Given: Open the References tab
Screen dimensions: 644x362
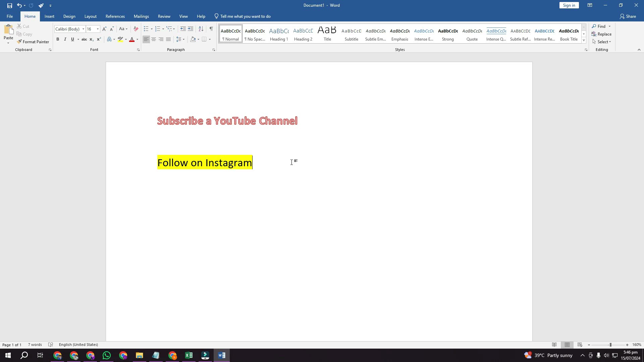Looking at the screenshot, I should click(115, 16).
